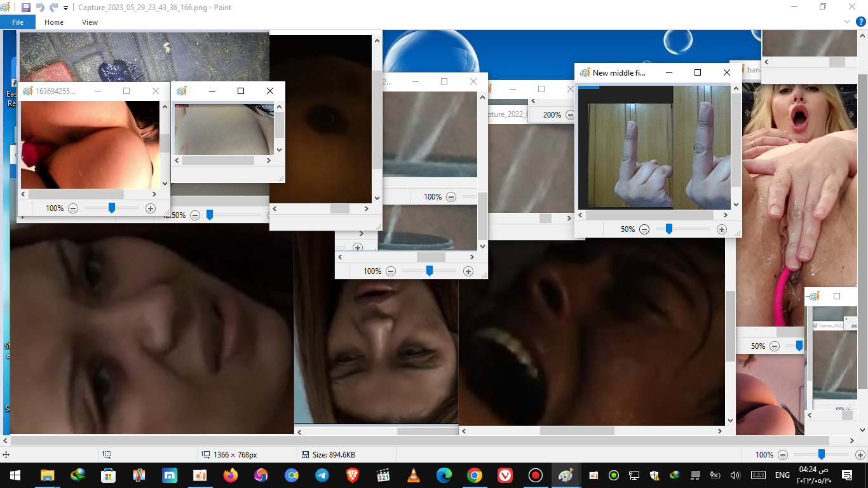Open Paint Help via the question mark icon

click(x=860, y=22)
